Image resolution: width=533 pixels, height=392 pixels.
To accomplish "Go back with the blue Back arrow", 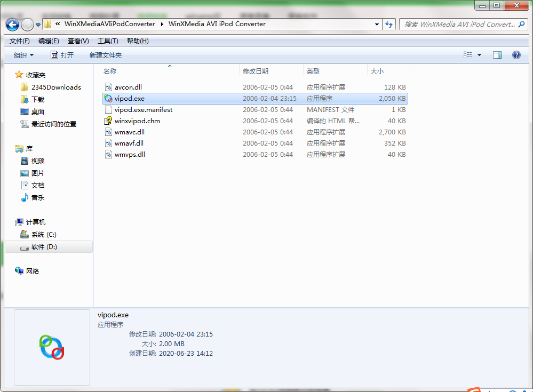I will (13, 25).
